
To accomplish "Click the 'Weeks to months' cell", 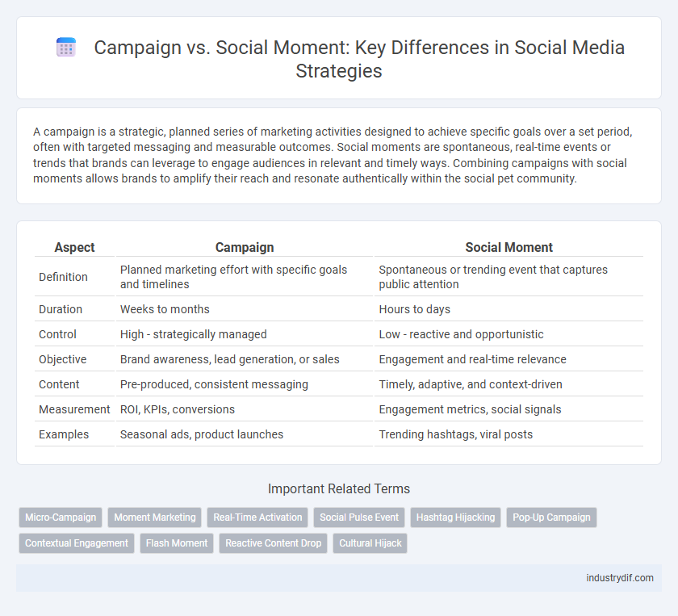I will (x=245, y=309).
